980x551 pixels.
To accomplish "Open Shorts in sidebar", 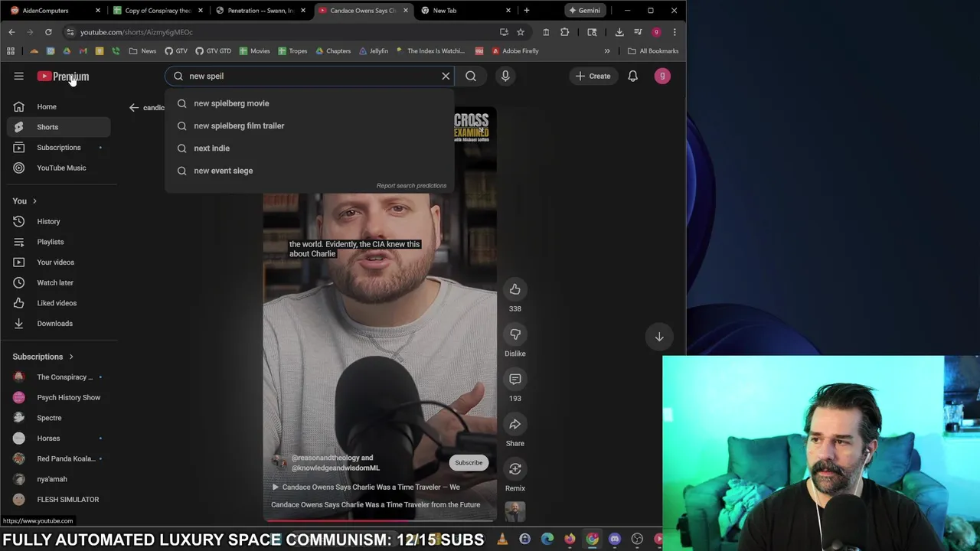I will tap(59, 127).
